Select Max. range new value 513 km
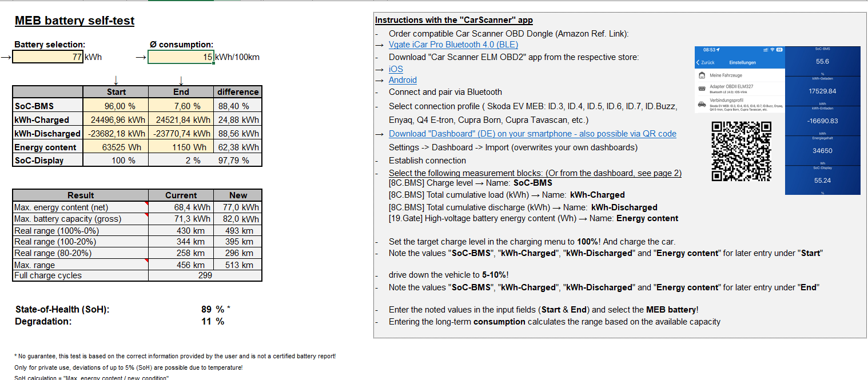The height and width of the screenshot is (380, 868). point(238,265)
